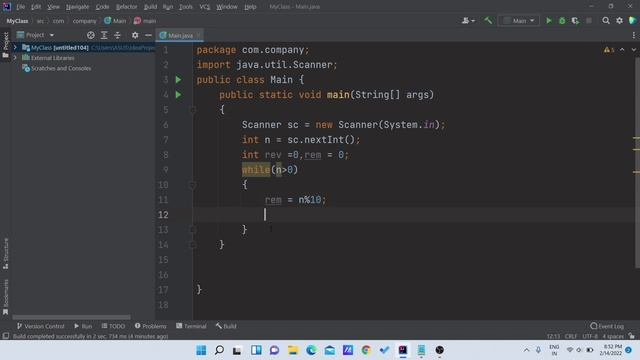Close the Main.java tab
This screenshot has width=640, height=360.
click(x=199, y=36)
